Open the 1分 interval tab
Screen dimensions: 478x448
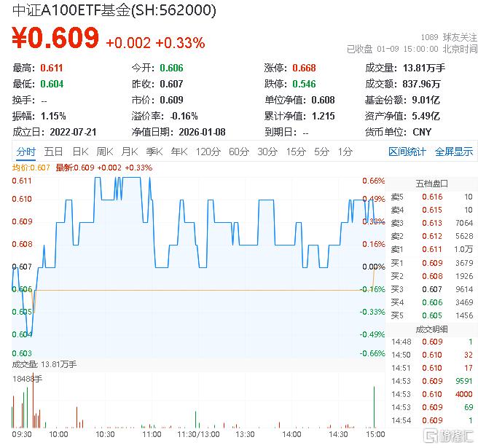coord(345,152)
